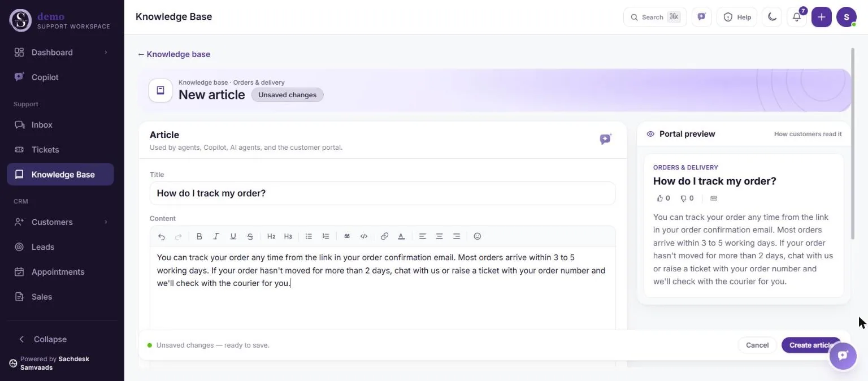
Task: Click the thumbs-up icon in the portal preview
Action: pos(659,198)
